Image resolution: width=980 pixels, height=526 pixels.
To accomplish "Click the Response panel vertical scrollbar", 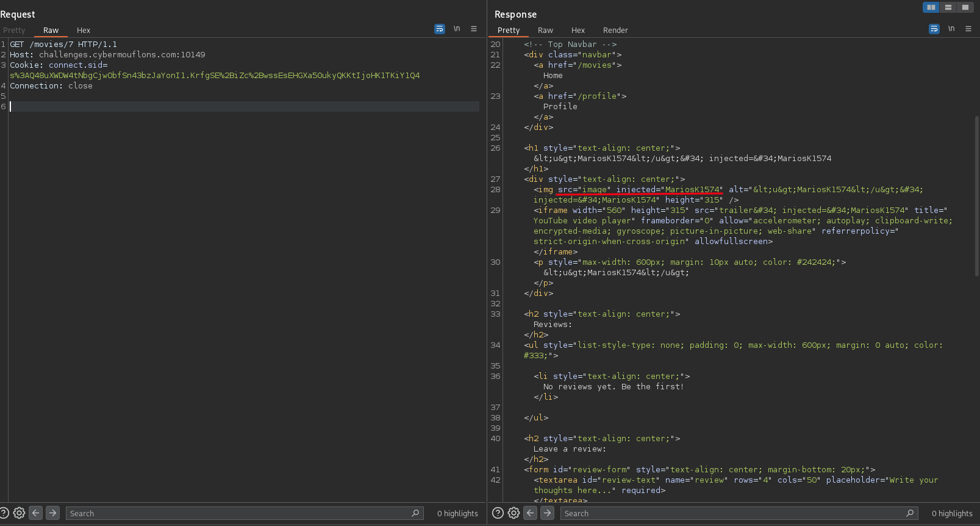I will [976, 195].
